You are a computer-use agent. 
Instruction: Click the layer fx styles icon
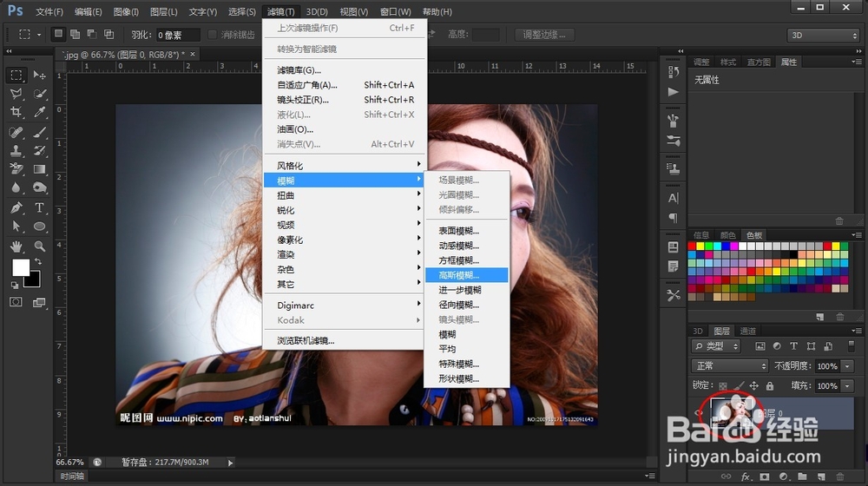(x=746, y=476)
